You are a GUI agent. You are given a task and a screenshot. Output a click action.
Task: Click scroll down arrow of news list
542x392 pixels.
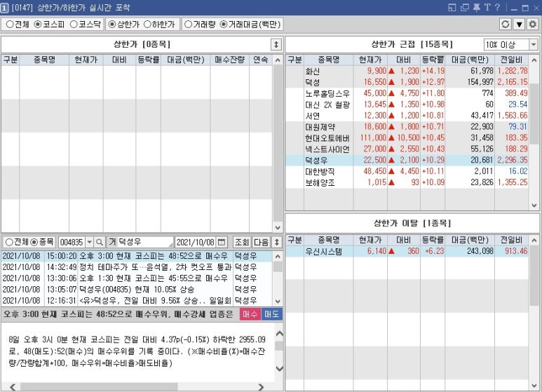[x=278, y=301]
